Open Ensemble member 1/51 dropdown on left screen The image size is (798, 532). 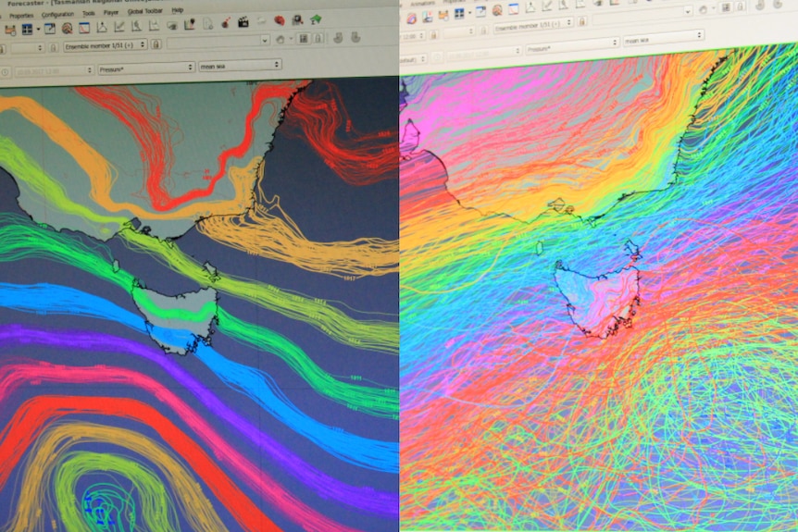[x=106, y=45]
